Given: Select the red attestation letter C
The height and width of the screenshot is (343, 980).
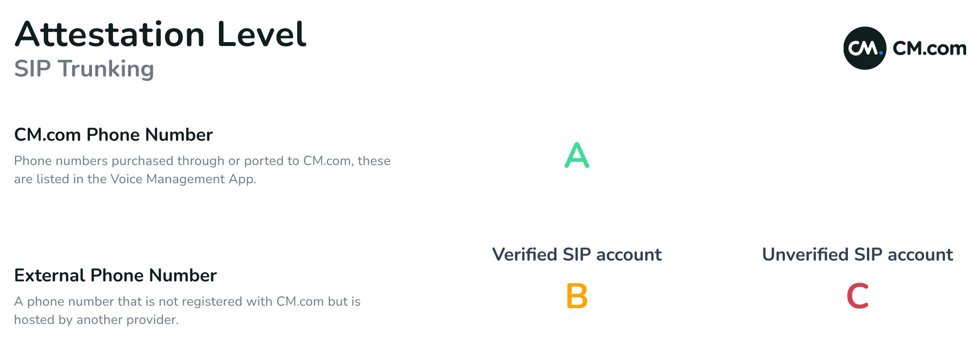Looking at the screenshot, I should pos(857,296).
